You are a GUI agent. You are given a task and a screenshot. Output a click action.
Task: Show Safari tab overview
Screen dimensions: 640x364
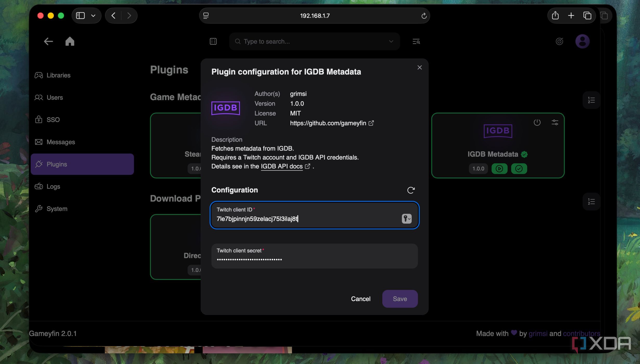tap(587, 16)
